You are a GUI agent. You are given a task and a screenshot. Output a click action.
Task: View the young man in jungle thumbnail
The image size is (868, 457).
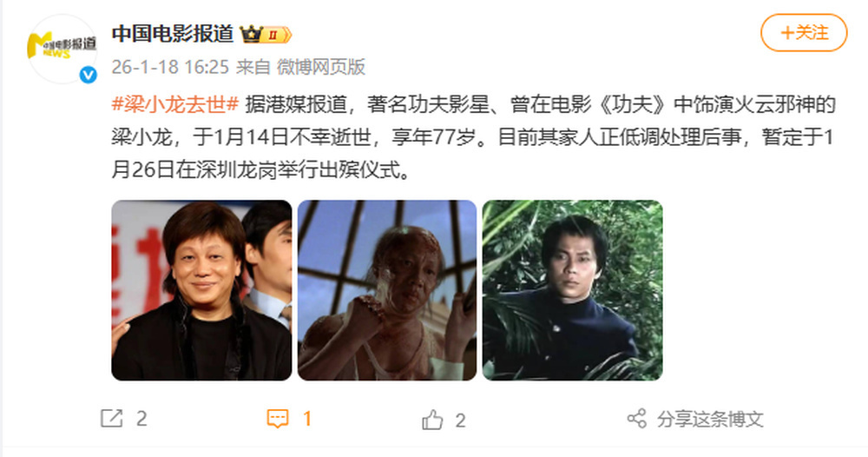[572, 290]
